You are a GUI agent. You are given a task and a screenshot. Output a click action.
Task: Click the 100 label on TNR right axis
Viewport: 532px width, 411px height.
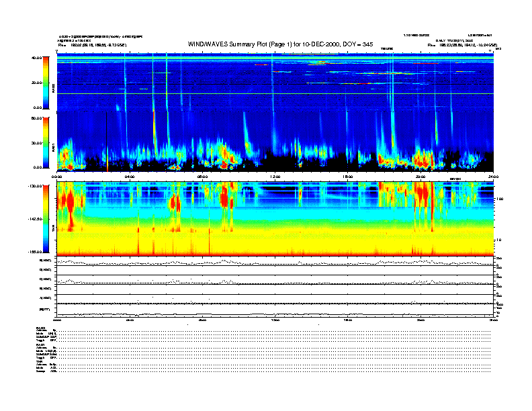point(500,199)
